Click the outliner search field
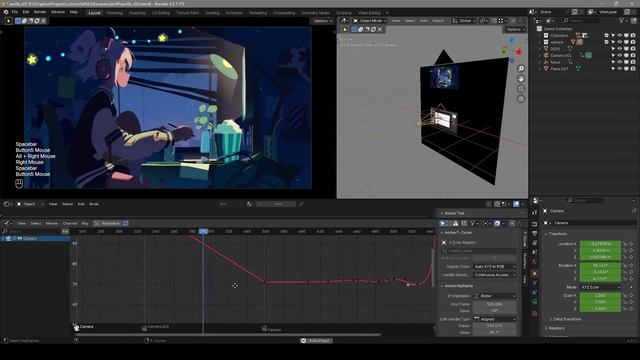 (x=582, y=20)
